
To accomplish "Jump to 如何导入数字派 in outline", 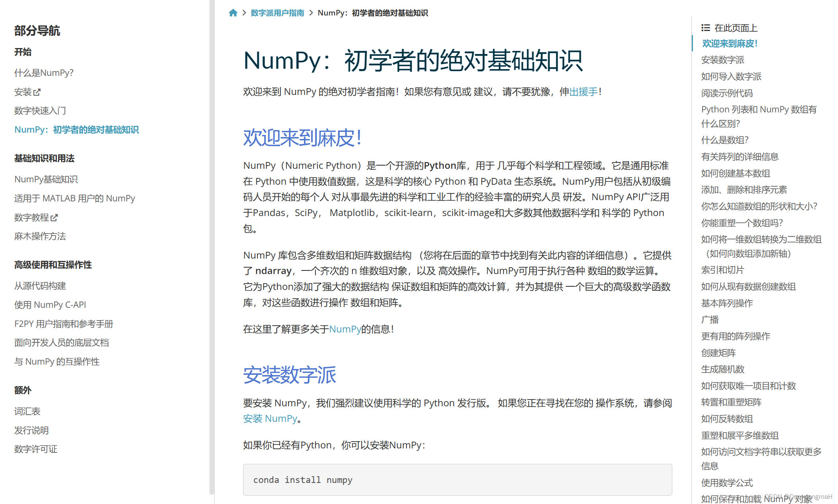I will [731, 76].
